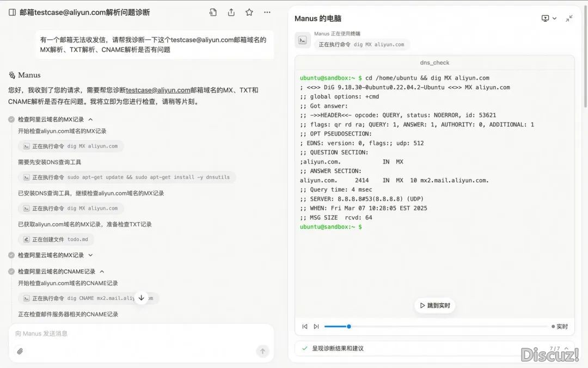Screen dimensions: 588x368
Task: Open the three-dot more options menu
Action: click(x=267, y=13)
